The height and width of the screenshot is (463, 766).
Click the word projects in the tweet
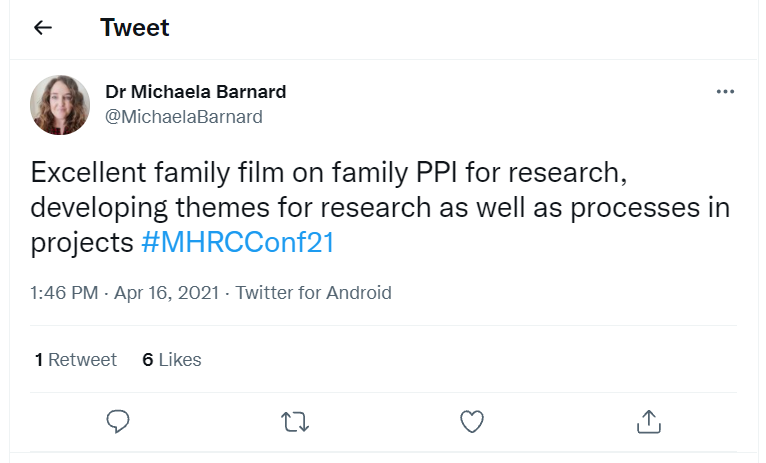point(82,243)
